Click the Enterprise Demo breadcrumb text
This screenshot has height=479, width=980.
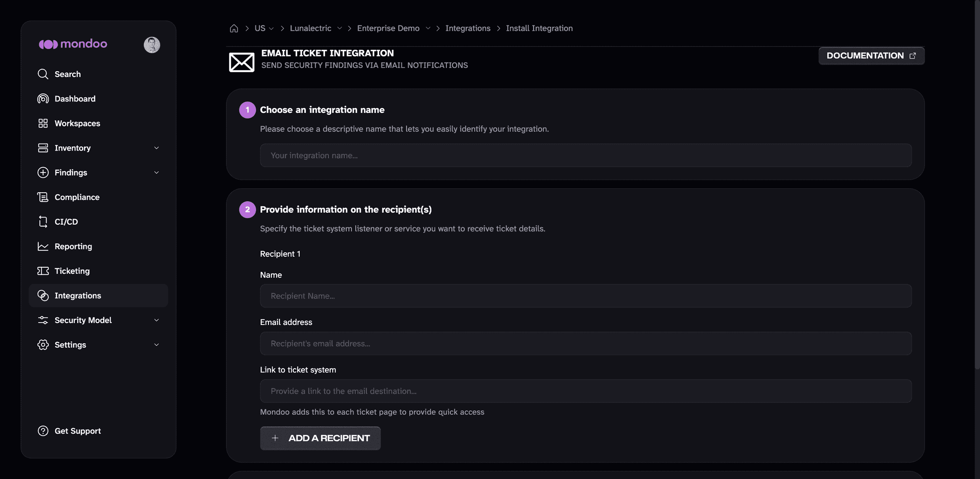(x=388, y=28)
